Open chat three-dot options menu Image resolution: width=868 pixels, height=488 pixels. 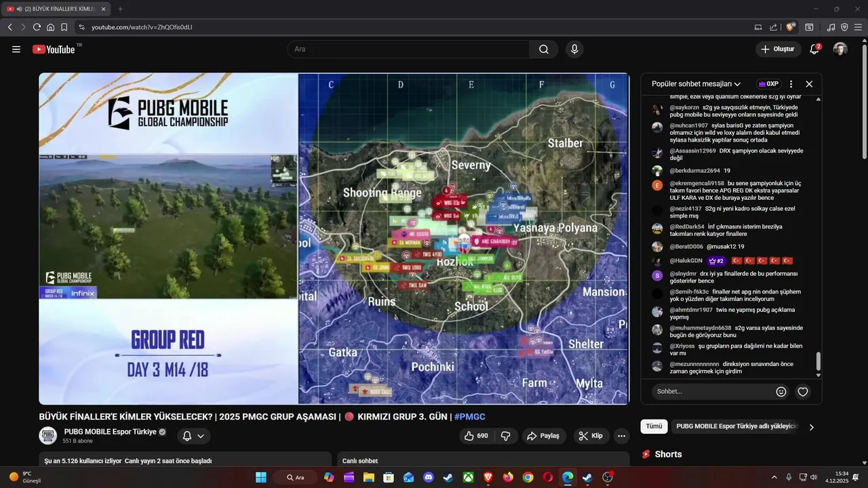791,84
